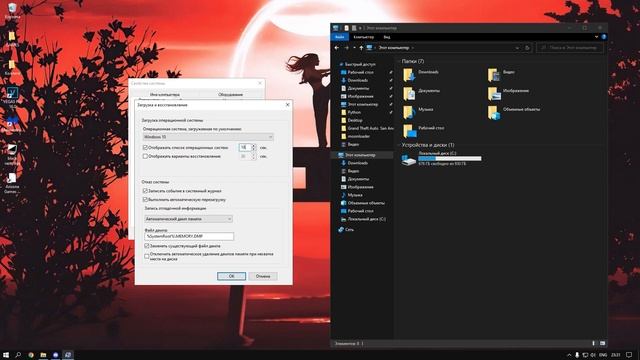This screenshot has width=640, height=360.
Task: Click the dump file path input field
Action: 189,236
